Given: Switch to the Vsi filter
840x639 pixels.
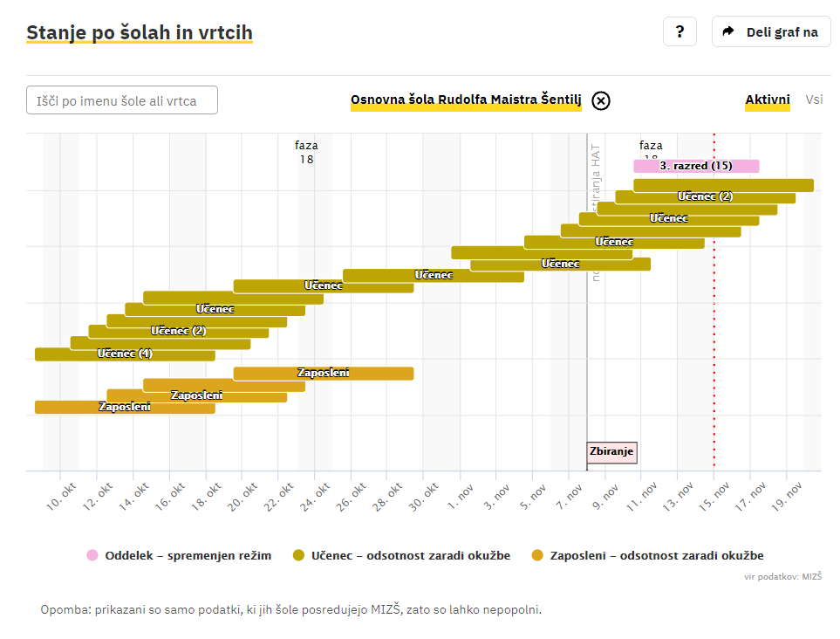Looking at the screenshot, I should click(x=813, y=100).
